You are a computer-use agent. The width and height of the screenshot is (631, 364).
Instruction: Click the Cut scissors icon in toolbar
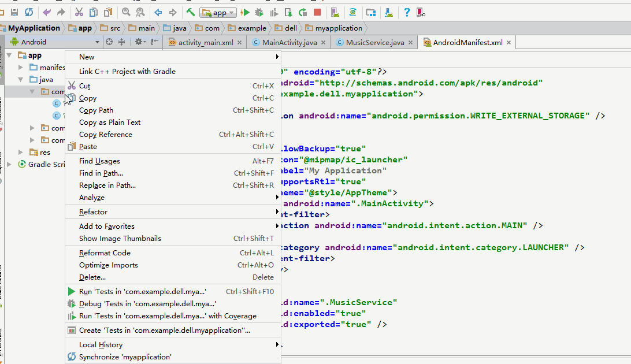pyautogui.click(x=79, y=12)
